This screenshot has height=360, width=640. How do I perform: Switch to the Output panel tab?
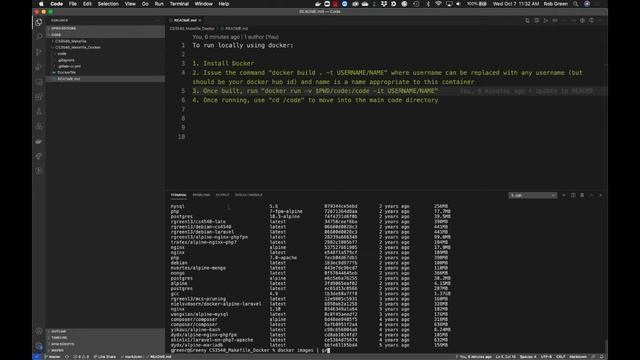pos(222,195)
